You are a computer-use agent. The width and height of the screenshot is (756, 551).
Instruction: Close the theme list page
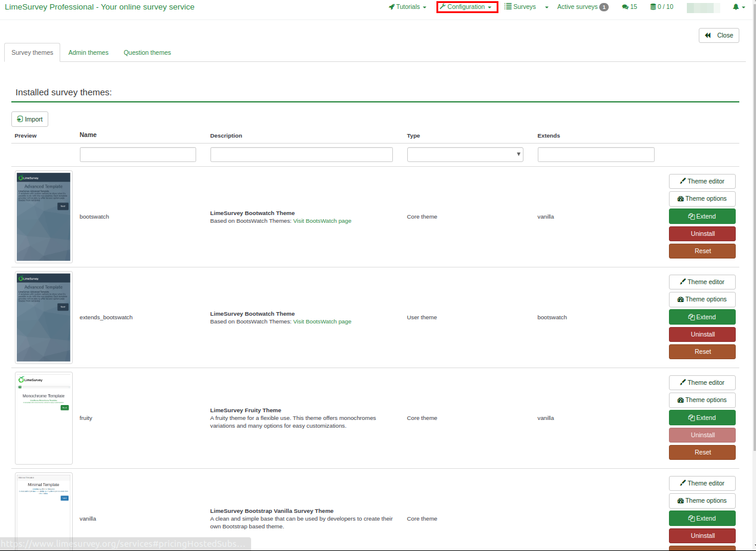(718, 35)
